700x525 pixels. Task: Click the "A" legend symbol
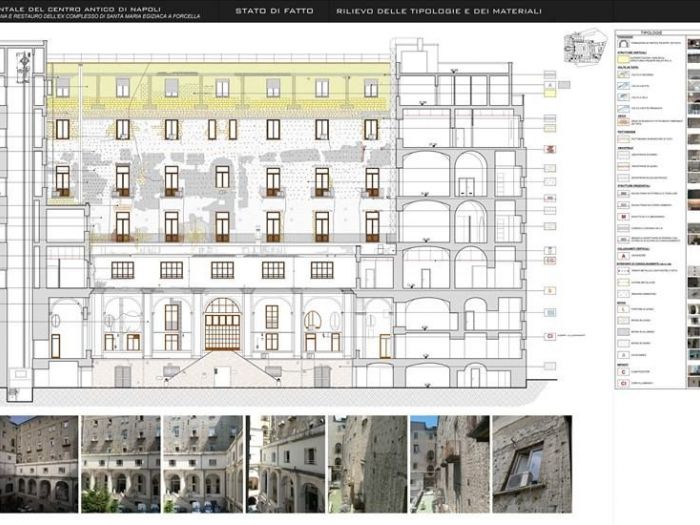coord(623,256)
